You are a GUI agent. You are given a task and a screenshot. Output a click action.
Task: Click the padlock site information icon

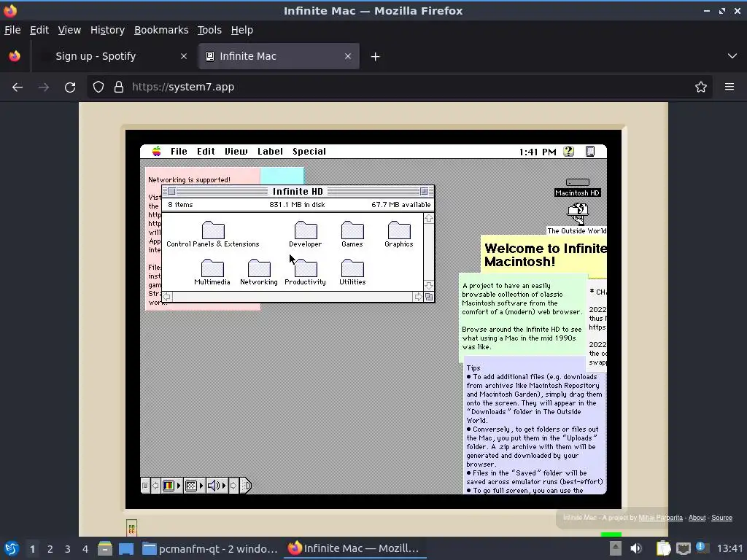coord(119,87)
